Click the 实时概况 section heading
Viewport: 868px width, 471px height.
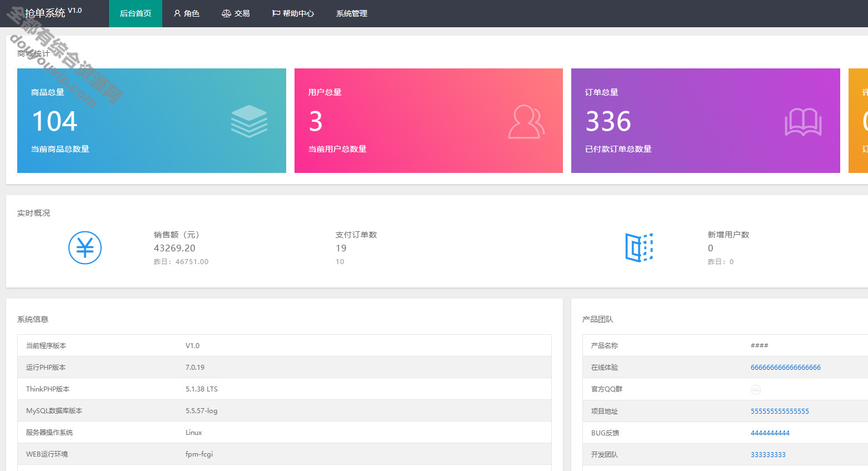tap(33, 213)
